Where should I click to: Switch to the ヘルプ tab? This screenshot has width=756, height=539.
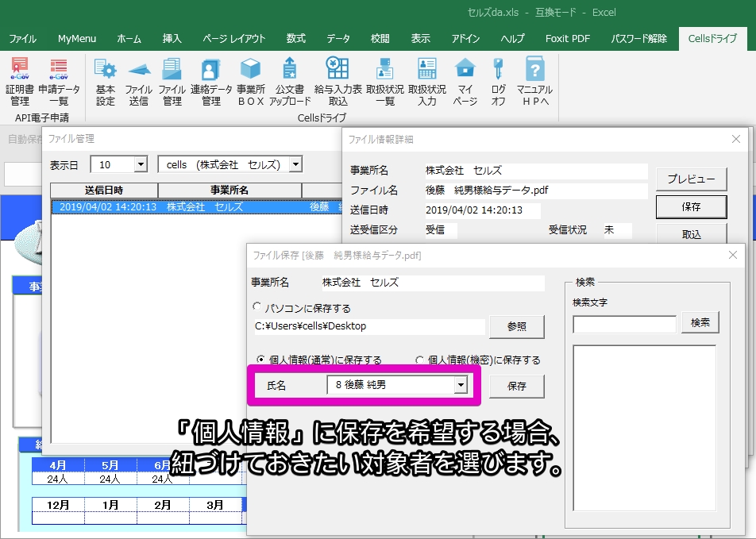(x=512, y=39)
